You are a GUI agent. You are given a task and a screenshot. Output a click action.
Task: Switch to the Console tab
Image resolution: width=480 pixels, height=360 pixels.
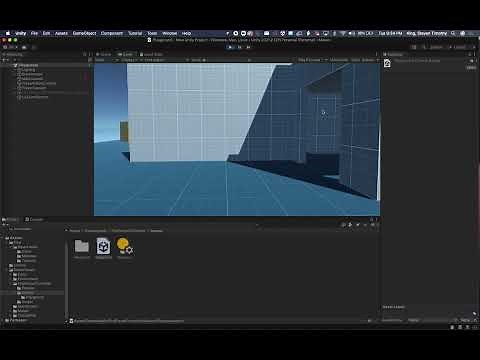(x=34, y=219)
